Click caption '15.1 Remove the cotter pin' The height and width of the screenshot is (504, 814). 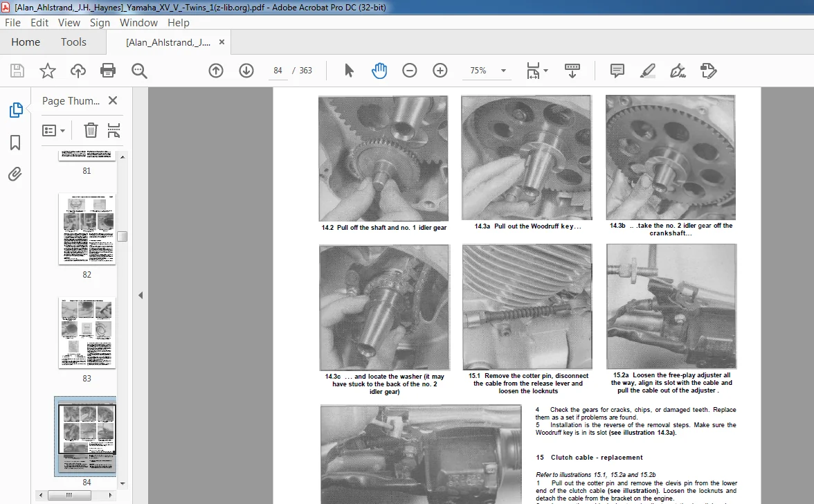pos(528,384)
